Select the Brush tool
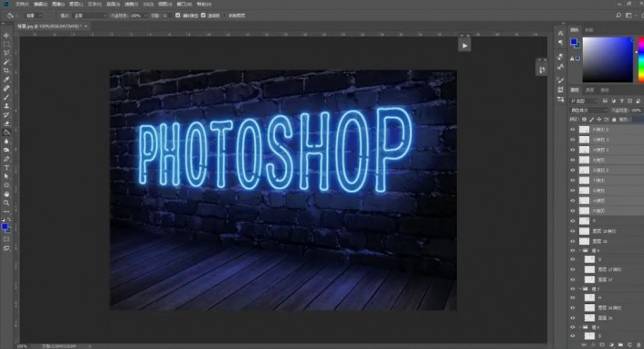Image resolution: width=644 pixels, height=349 pixels. (6, 98)
